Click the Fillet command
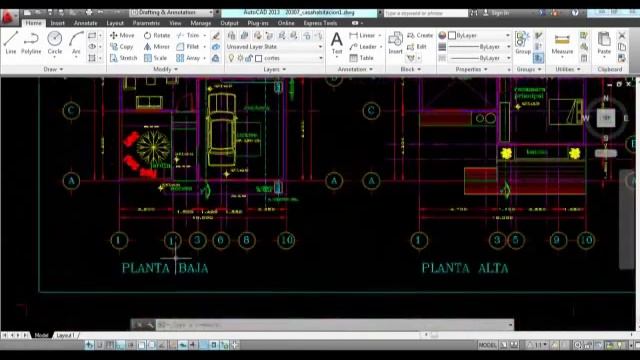 pyautogui.click(x=188, y=47)
